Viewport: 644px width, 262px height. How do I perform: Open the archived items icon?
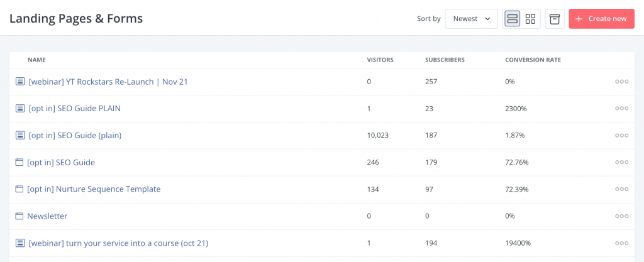[x=555, y=19]
